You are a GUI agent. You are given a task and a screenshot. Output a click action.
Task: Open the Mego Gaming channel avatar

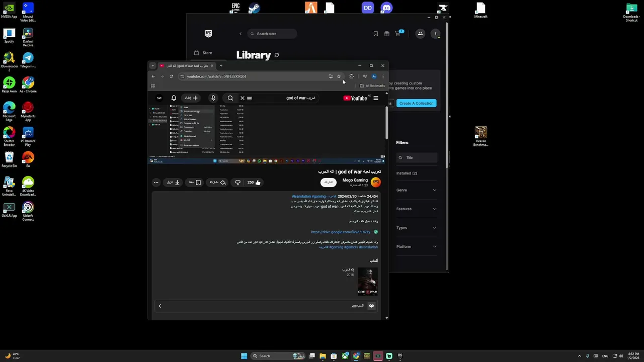376,182
